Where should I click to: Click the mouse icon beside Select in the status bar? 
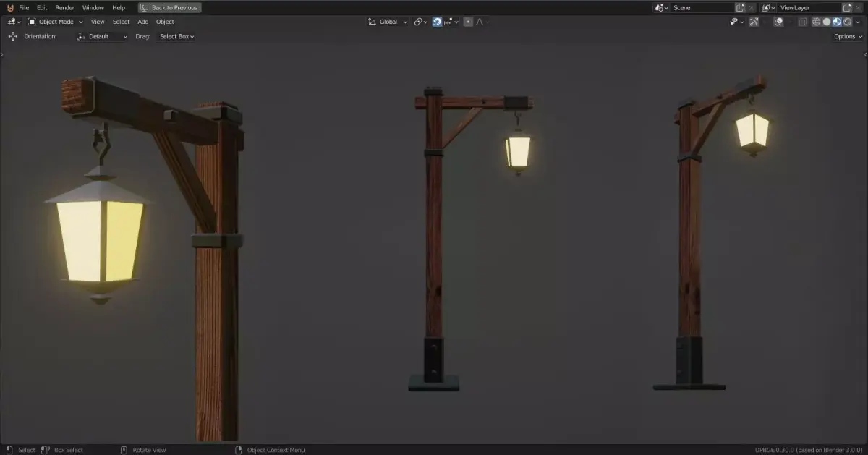coord(8,450)
